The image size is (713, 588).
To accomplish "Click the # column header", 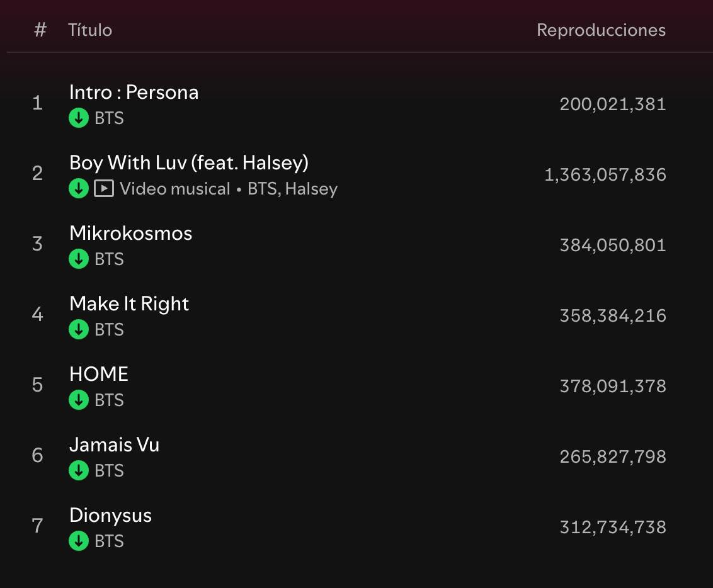I will pyautogui.click(x=40, y=30).
